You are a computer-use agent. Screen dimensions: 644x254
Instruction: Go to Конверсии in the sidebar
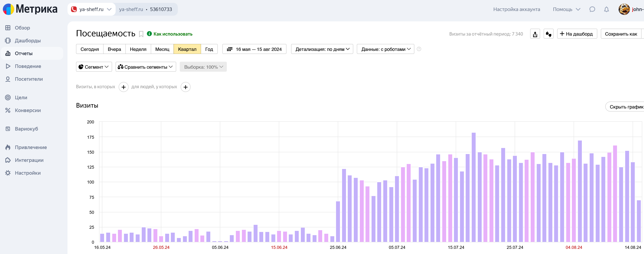coord(28,110)
